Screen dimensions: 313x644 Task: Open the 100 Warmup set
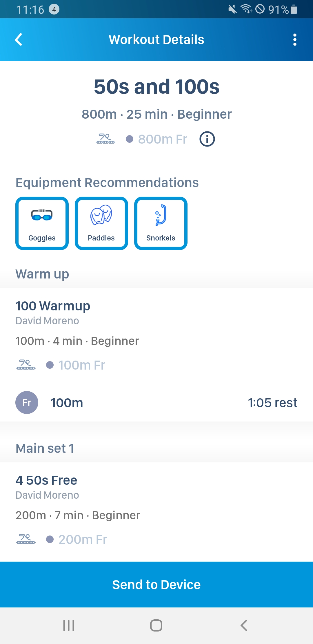coord(53,306)
